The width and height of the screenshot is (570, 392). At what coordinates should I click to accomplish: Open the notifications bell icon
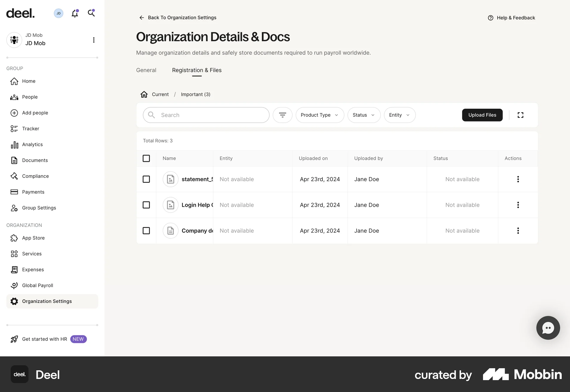(75, 13)
